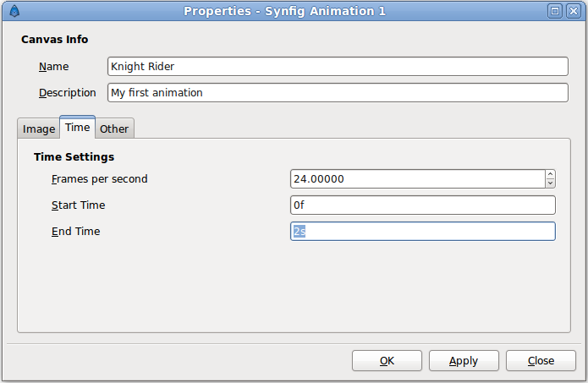Viewport: 588px width, 383px height.
Task: Click the Frames per second label
Action: click(x=99, y=179)
